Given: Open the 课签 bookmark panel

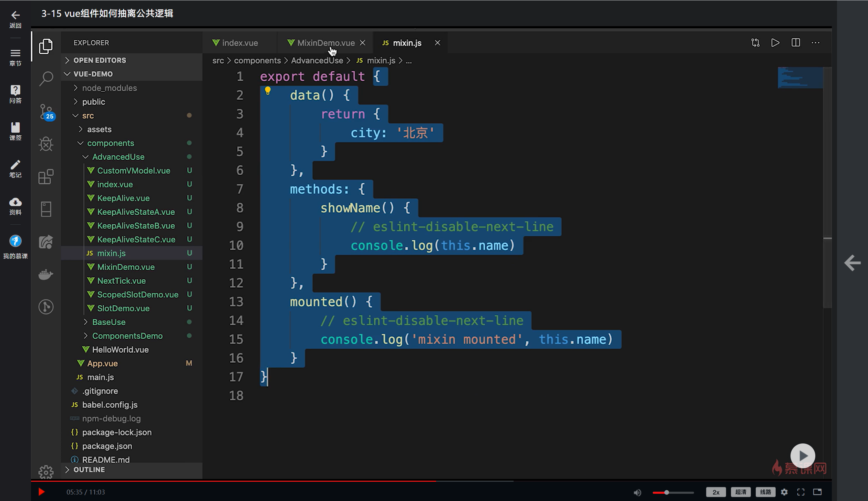Looking at the screenshot, I should point(15,132).
